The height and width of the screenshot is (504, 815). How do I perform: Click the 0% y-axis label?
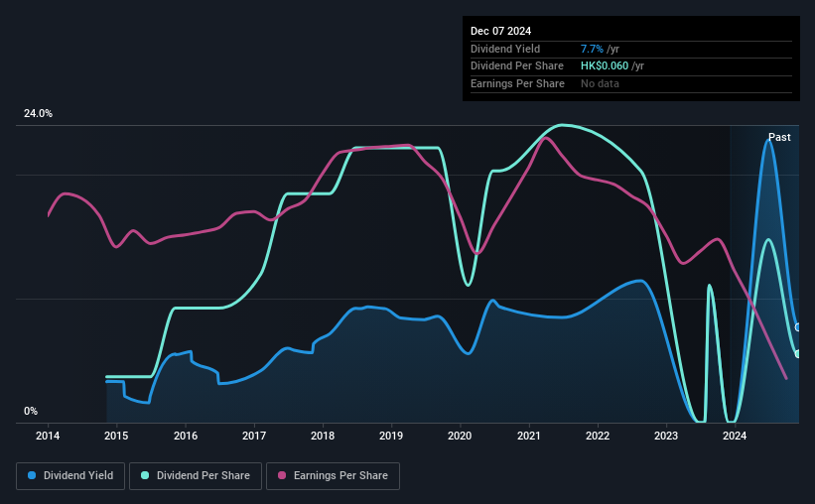(31, 411)
